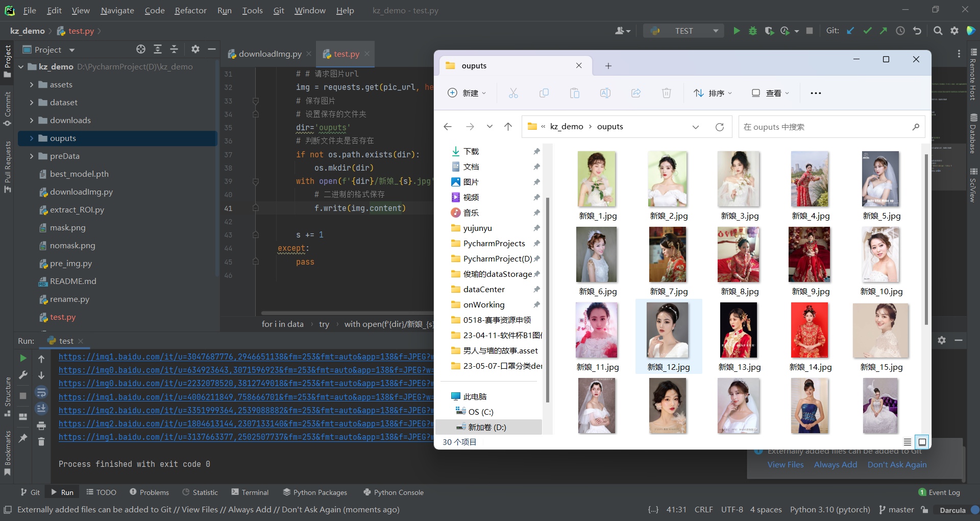Open the 排序 sort dropdown
The height and width of the screenshot is (521, 980).
713,93
